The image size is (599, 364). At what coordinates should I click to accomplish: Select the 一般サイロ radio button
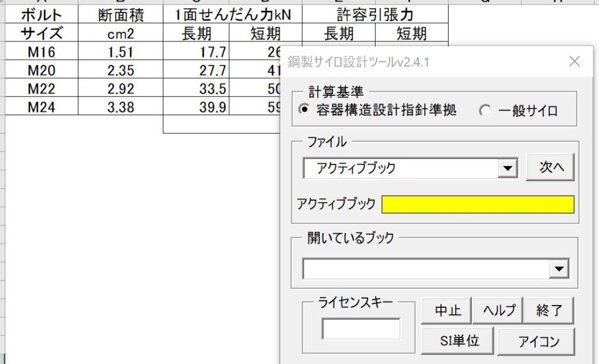(486, 109)
